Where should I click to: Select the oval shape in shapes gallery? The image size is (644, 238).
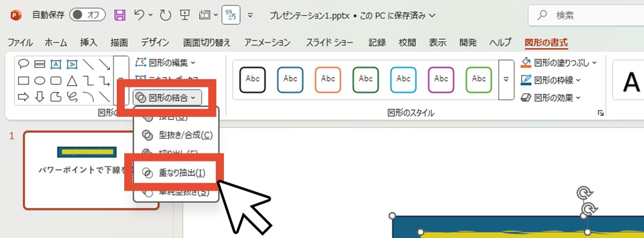pyautogui.click(x=40, y=80)
